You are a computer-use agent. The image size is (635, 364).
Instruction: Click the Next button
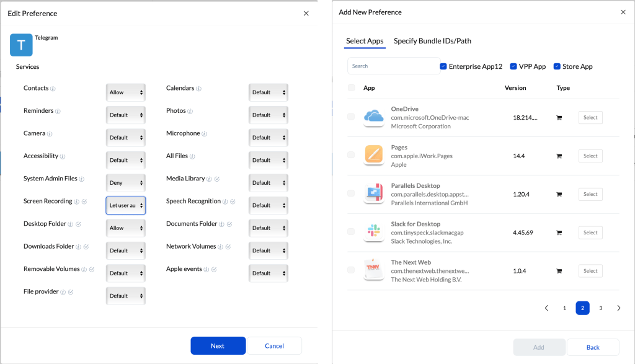218,346
